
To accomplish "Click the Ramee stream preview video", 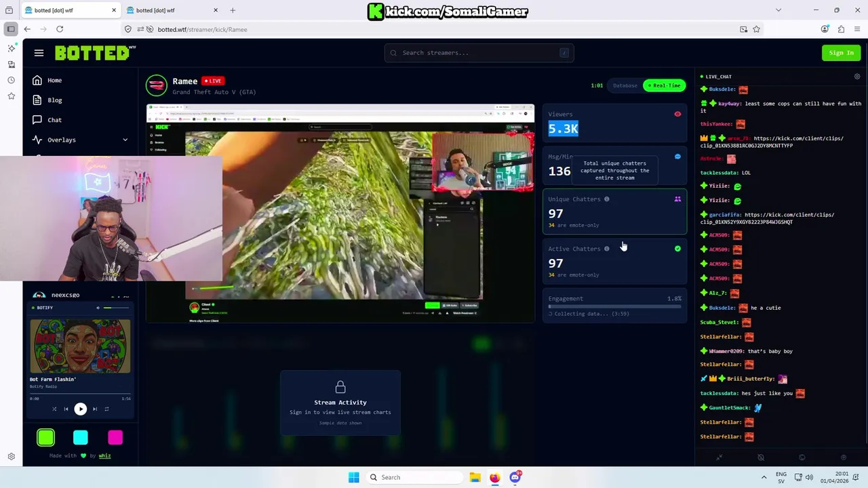I will pyautogui.click(x=340, y=213).
